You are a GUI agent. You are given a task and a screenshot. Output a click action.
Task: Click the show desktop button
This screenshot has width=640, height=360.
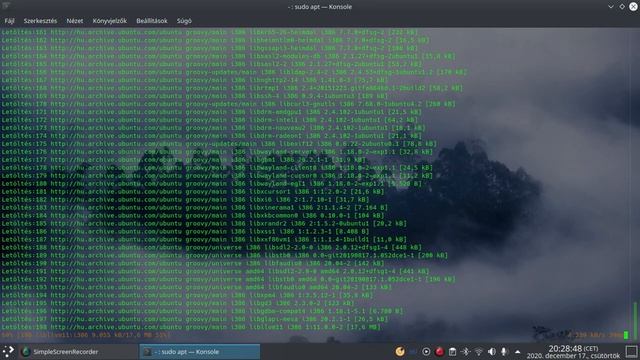[x=631, y=351]
